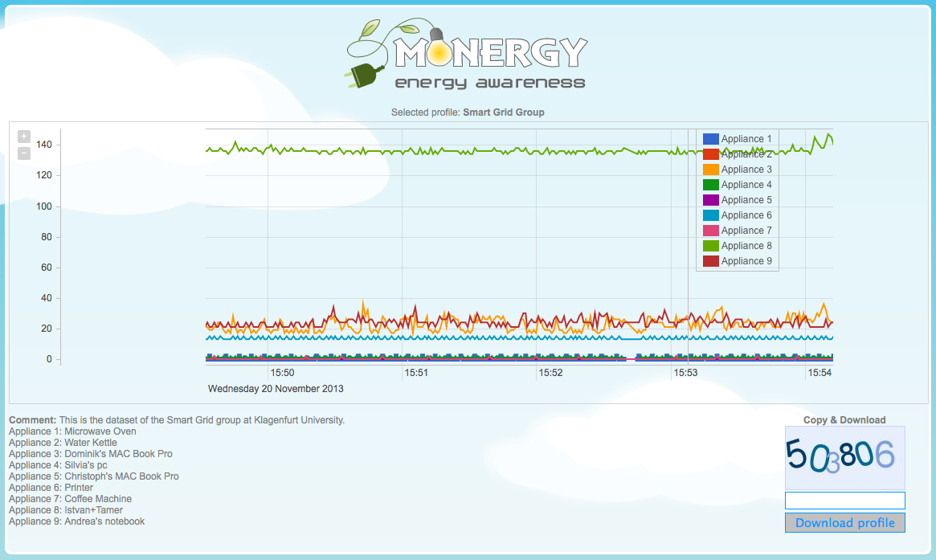This screenshot has height=560, width=936.
Task: Click the 60 y-axis value
Action: tap(47, 268)
